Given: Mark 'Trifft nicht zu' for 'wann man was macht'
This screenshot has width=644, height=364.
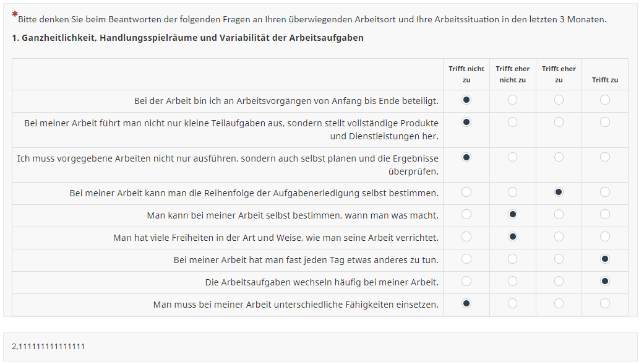Looking at the screenshot, I should point(466,215).
